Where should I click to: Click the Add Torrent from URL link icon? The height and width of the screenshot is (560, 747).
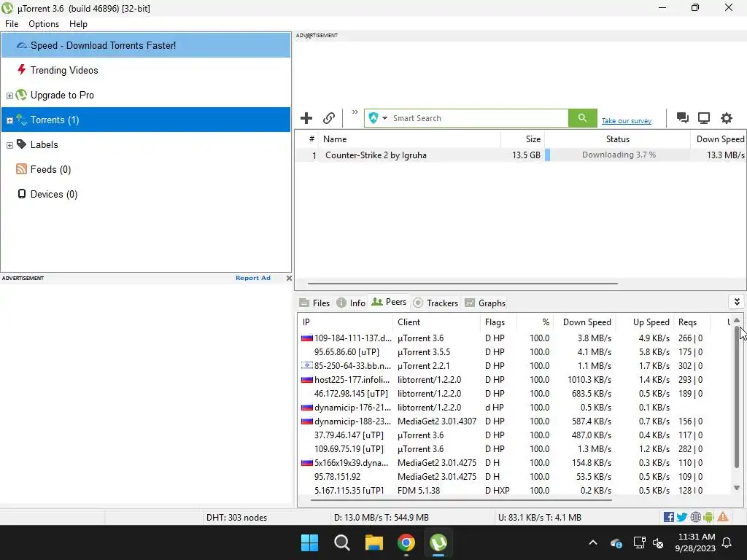click(x=329, y=117)
